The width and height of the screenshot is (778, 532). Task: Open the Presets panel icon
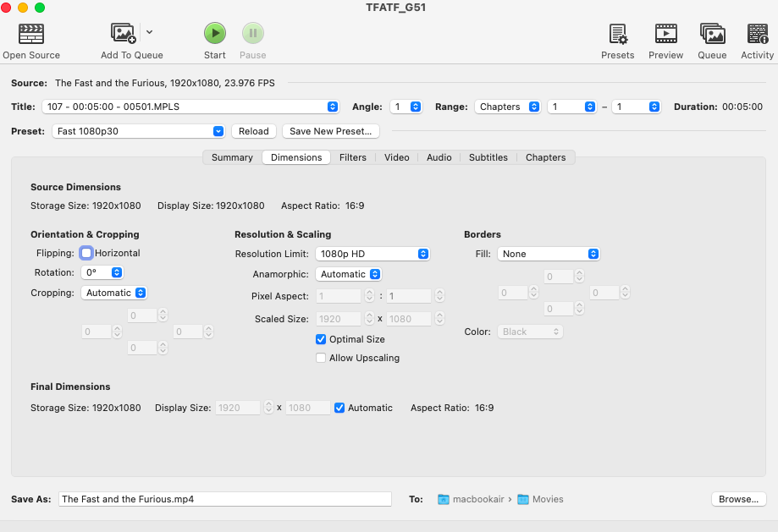[618, 34]
